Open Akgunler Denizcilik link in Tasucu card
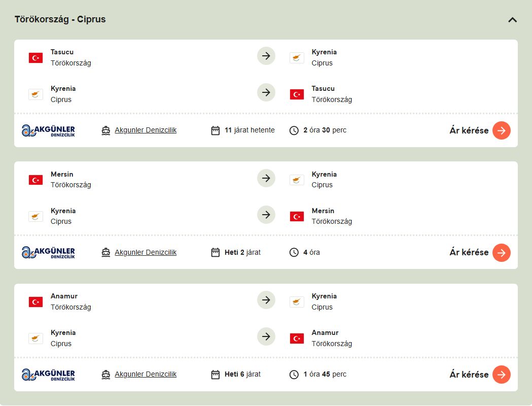The width and height of the screenshot is (532, 406). (146, 130)
